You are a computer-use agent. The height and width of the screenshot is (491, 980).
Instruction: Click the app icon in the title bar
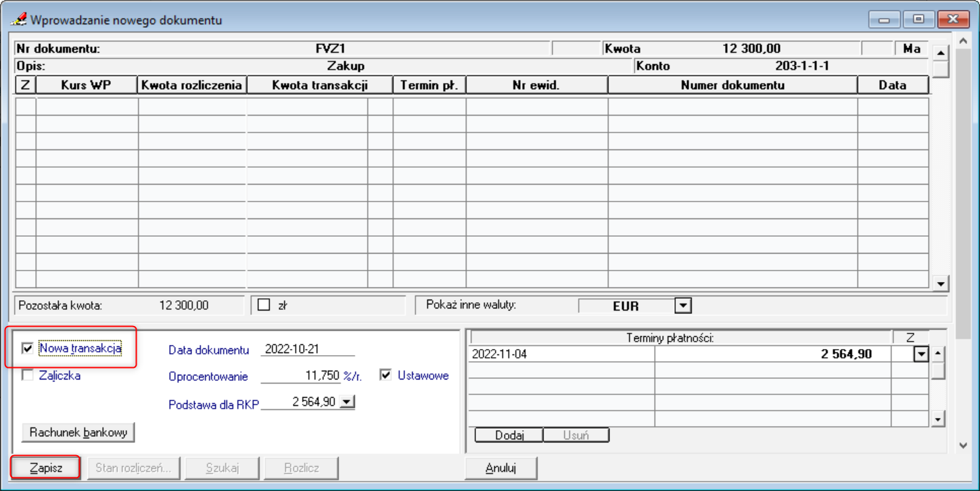(x=18, y=20)
